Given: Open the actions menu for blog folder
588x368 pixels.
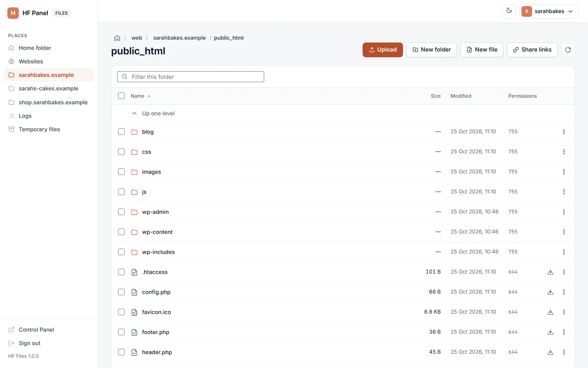Looking at the screenshot, I should (564, 132).
